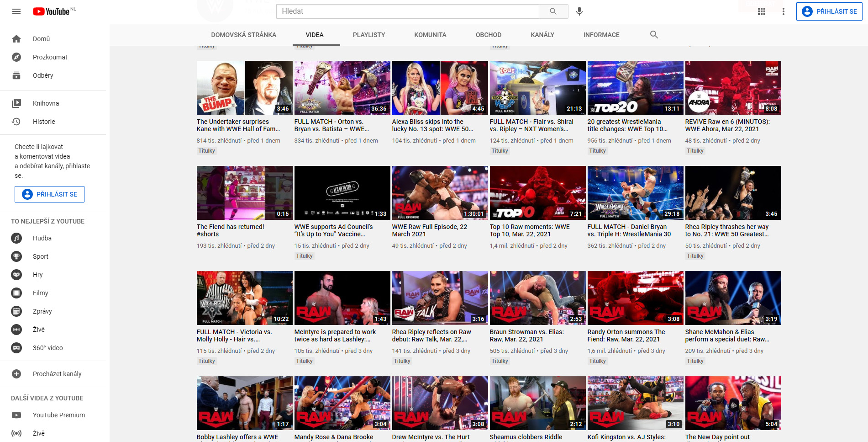
Task: Search within channel using magnifier icon
Action: coord(654,35)
